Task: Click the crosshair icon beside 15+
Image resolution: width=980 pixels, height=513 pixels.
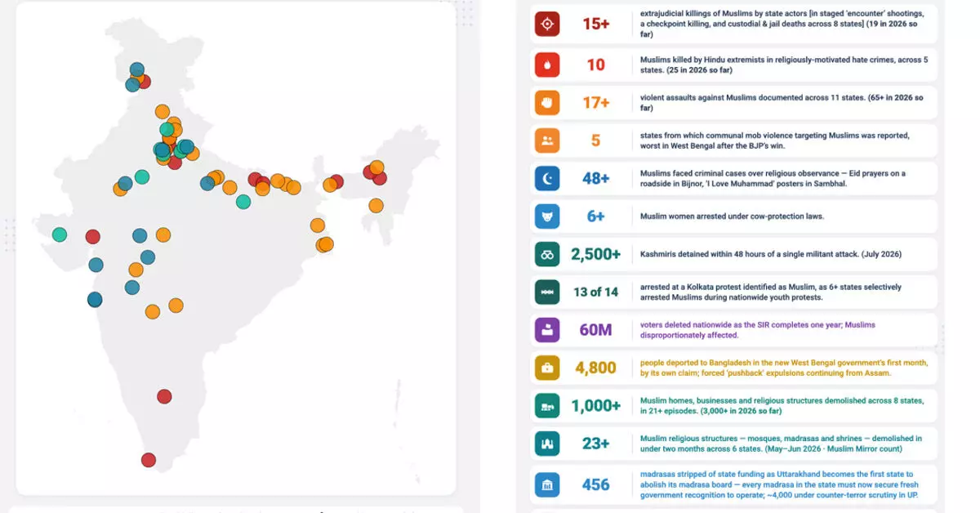Action: click(x=547, y=24)
